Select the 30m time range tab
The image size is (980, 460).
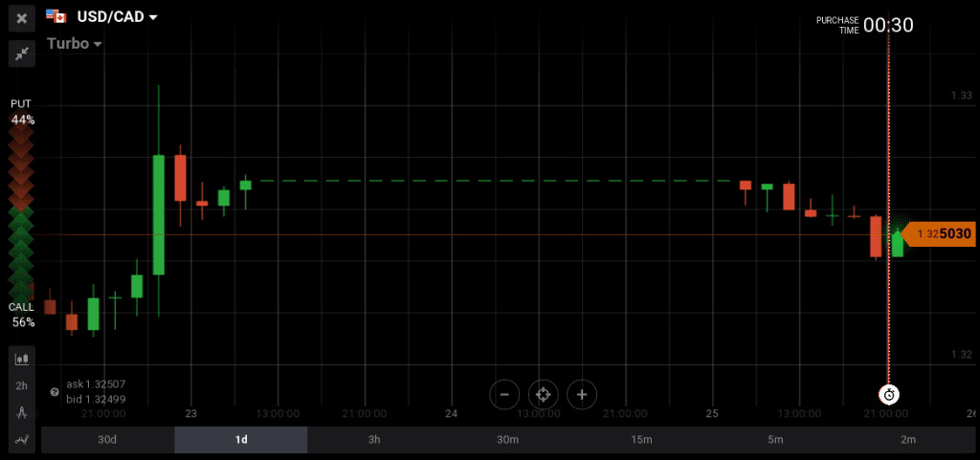click(x=507, y=439)
